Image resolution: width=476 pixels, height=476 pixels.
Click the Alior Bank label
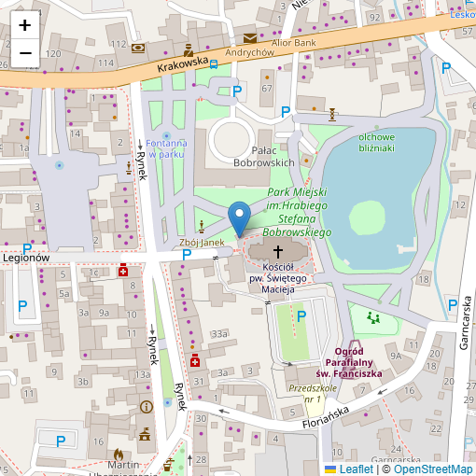(293, 43)
